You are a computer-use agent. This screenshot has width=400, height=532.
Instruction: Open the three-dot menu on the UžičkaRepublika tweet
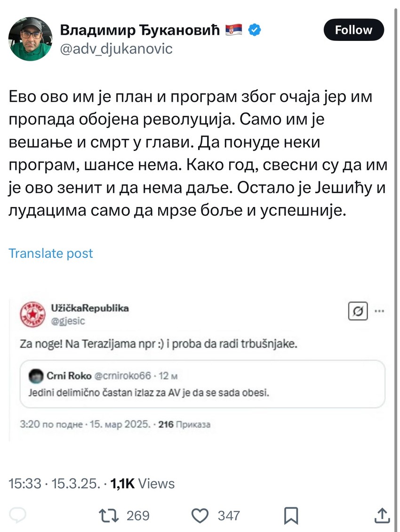click(378, 311)
